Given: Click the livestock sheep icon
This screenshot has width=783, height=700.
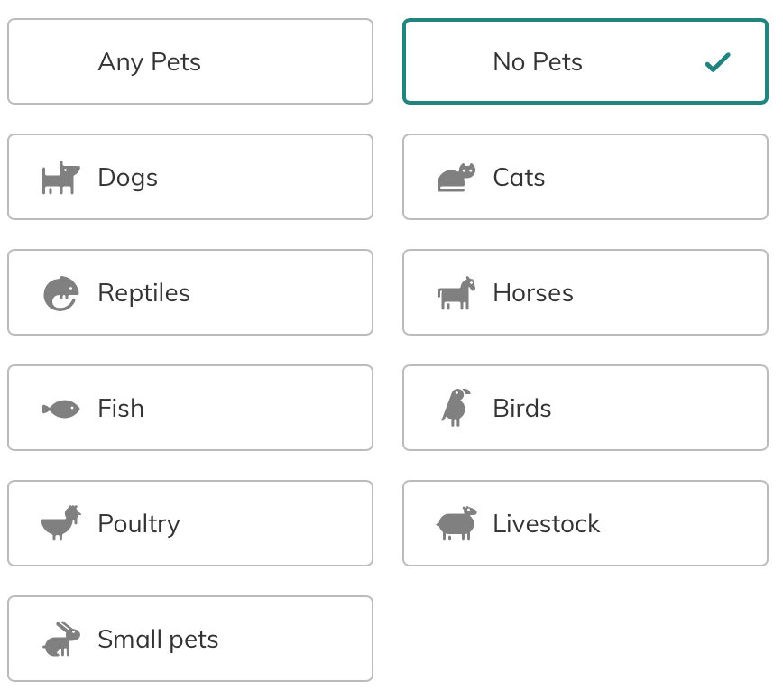Looking at the screenshot, I should pyautogui.click(x=456, y=524).
